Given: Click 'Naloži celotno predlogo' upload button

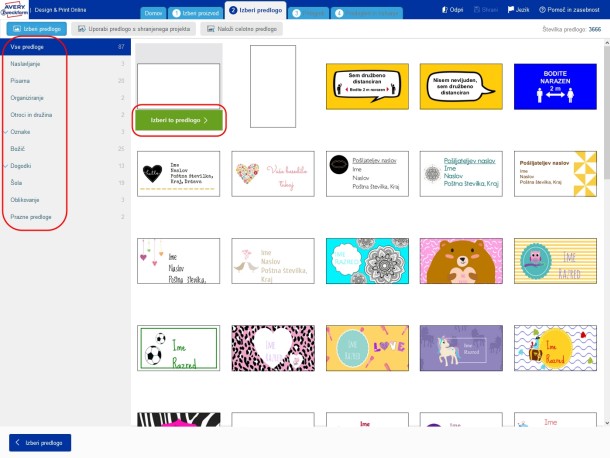Looking at the screenshot, I should coord(242,29).
